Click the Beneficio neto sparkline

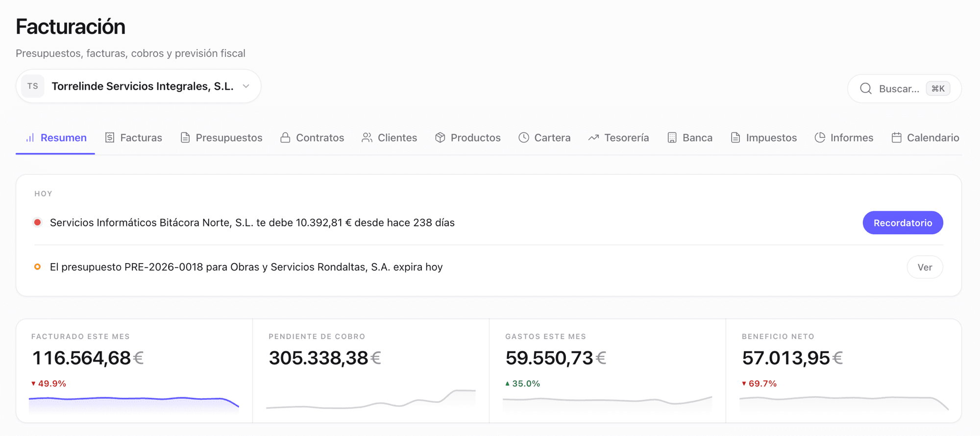[844, 403]
